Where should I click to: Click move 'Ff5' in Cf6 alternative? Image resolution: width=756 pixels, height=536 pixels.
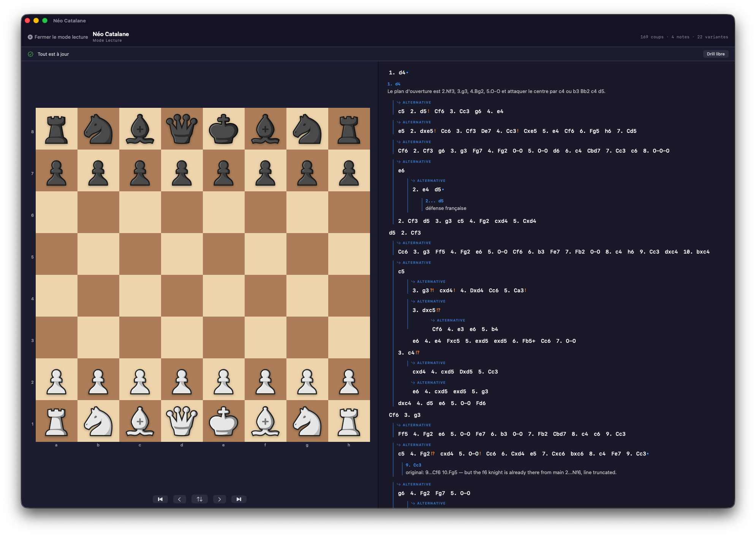[x=403, y=434]
